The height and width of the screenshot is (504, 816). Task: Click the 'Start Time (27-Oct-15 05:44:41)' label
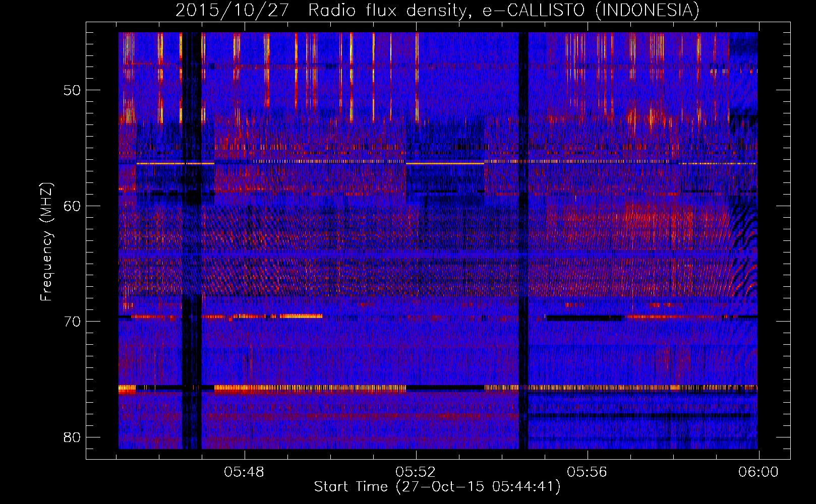pyautogui.click(x=437, y=487)
